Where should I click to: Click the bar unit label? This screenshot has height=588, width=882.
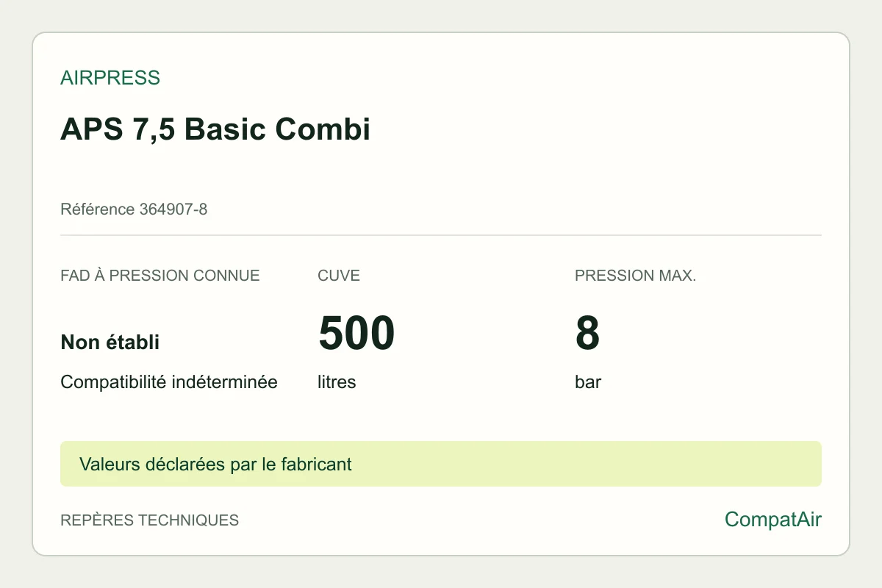point(588,382)
